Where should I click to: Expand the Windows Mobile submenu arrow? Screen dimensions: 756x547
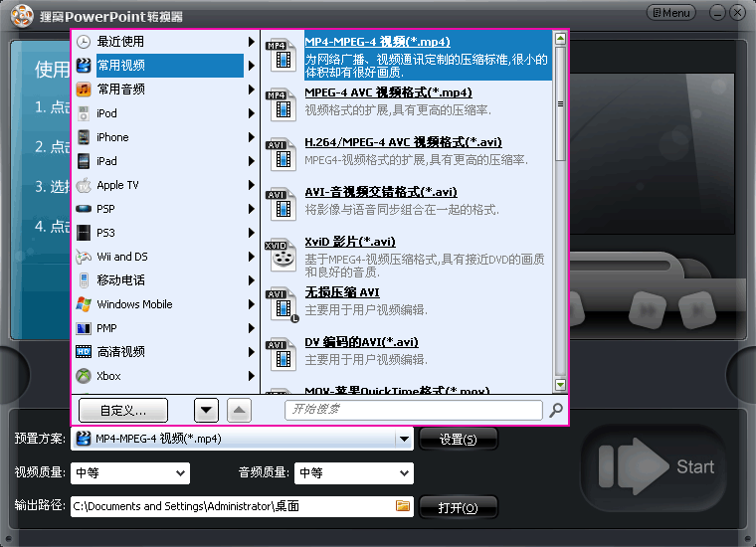click(251, 304)
